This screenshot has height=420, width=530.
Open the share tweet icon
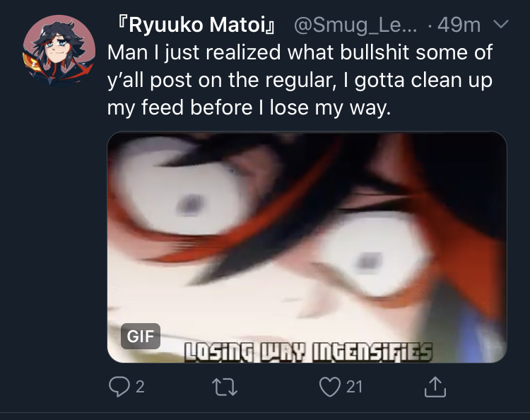(x=435, y=387)
